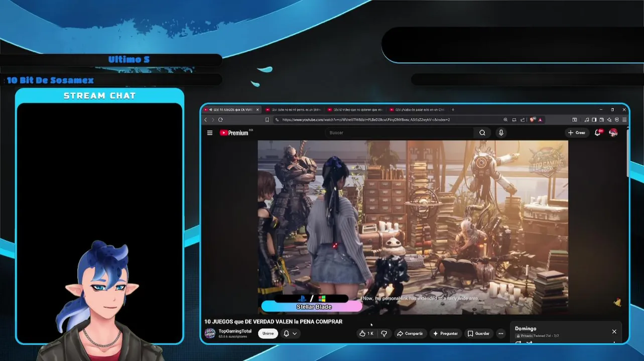644x361 pixels.
Task: Focus the Buscar search field
Action: click(x=400, y=133)
